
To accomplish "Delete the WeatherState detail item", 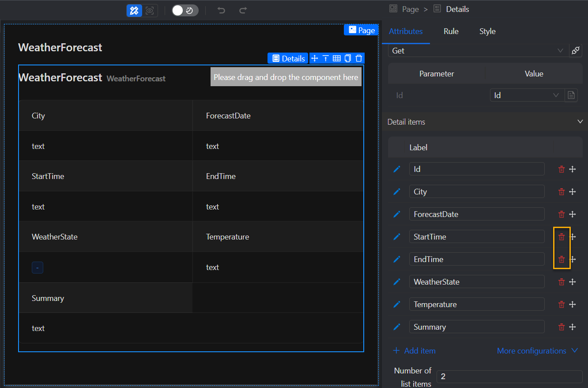I will click(x=562, y=282).
